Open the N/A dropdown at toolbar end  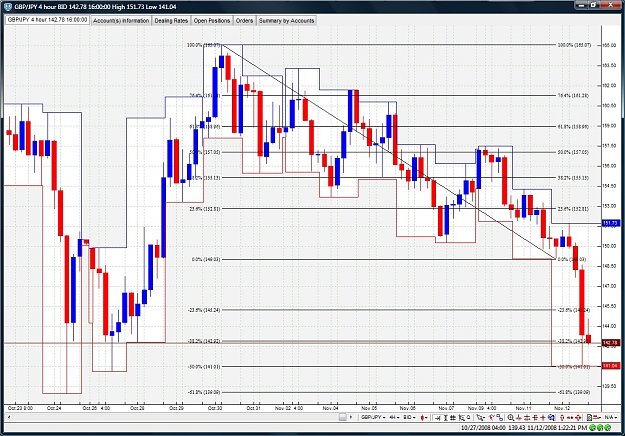coord(610,417)
